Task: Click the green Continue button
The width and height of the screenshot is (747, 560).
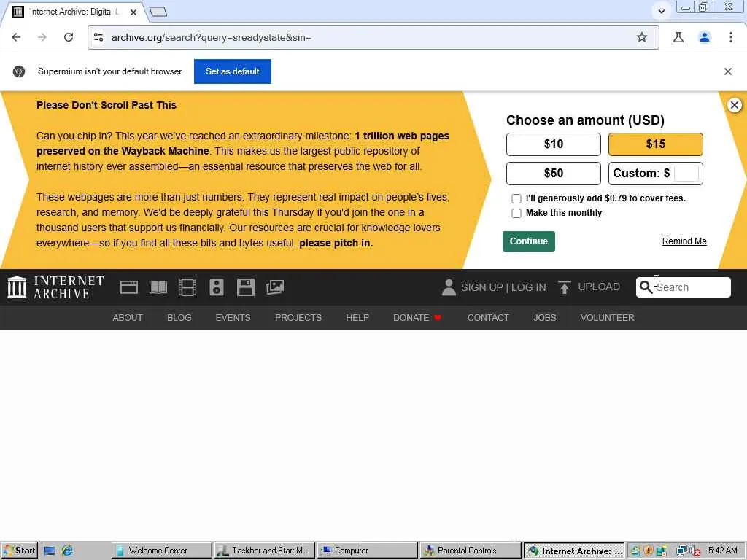Action: tap(528, 241)
